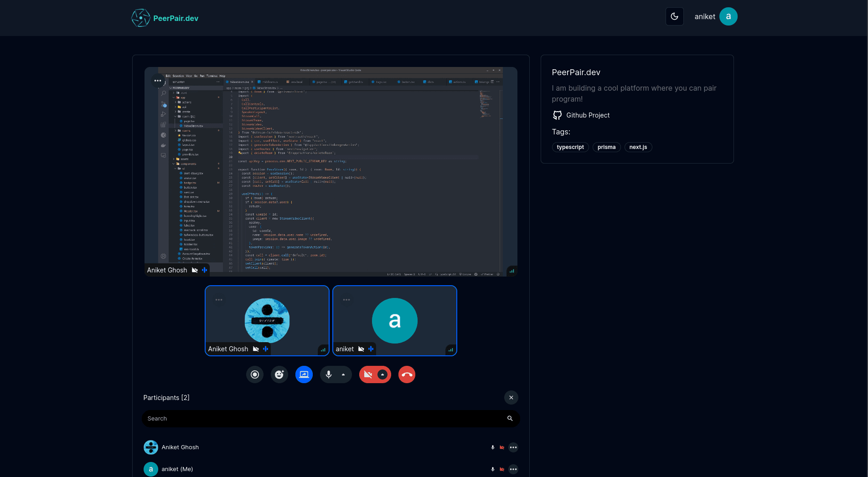The image size is (868, 477).
Task: Close the Participants panel
Action: tap(511, 398)
